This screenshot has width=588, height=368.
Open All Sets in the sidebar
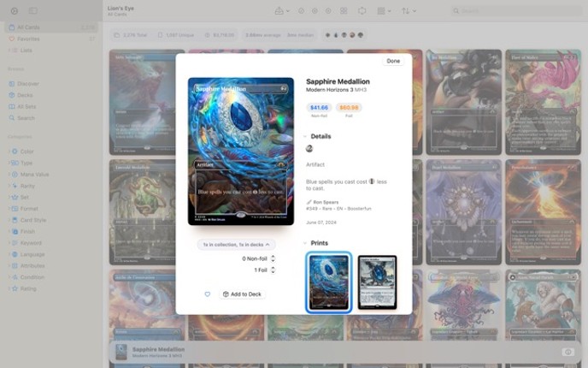point(28,106)
